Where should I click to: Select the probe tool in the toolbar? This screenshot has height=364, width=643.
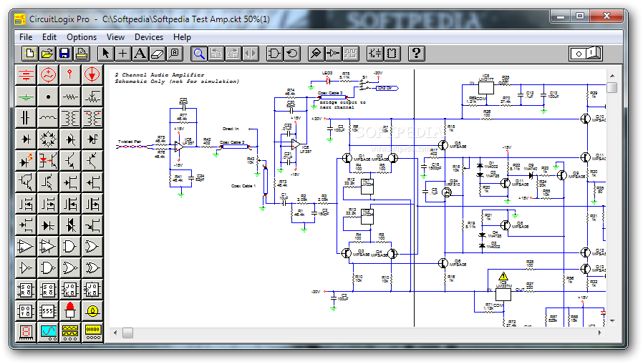point(316,54)
